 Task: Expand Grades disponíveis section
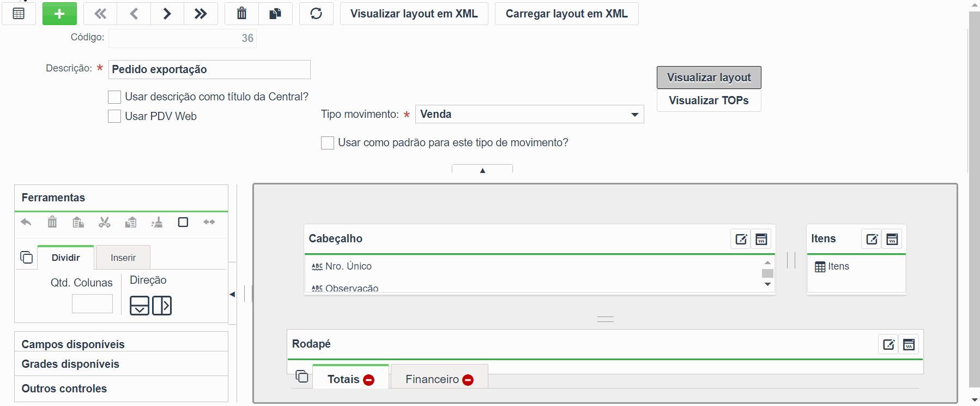pos(121,364)
